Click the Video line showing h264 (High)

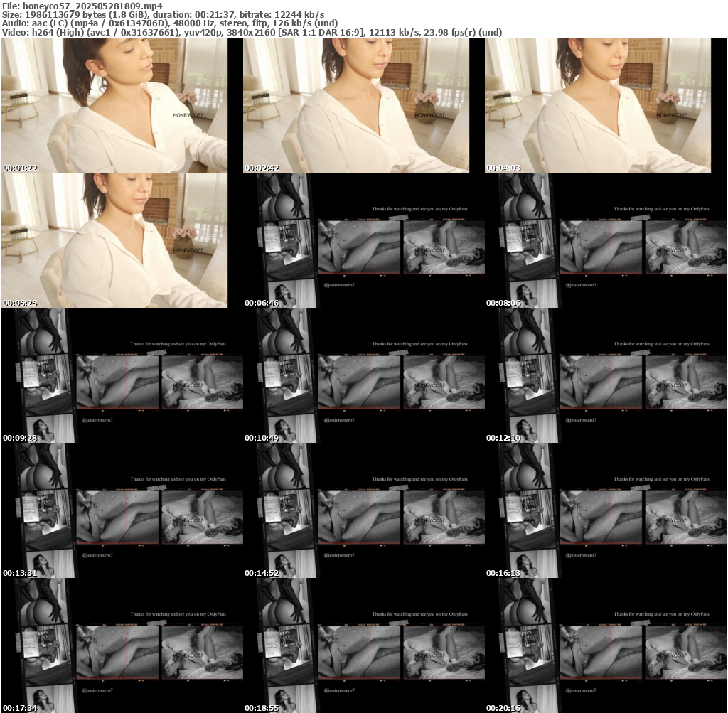pyautogui.click(x=252, y=33)
